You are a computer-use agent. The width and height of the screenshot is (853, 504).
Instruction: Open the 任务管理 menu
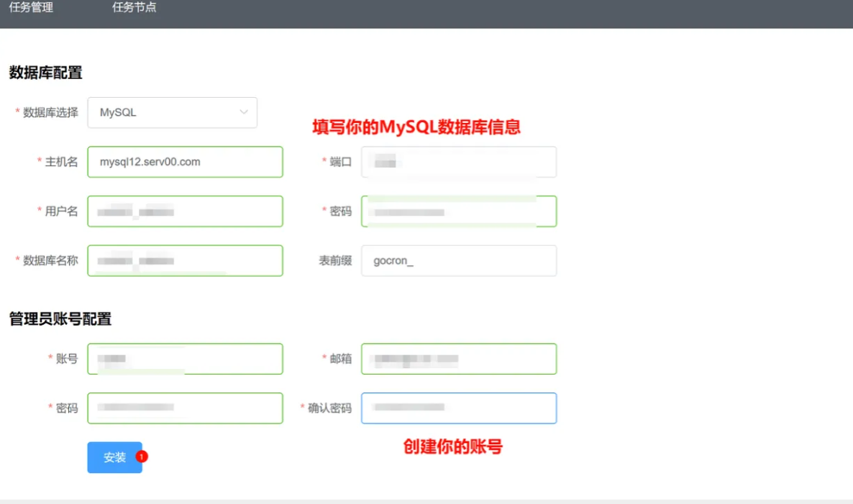tap(31, 8)
